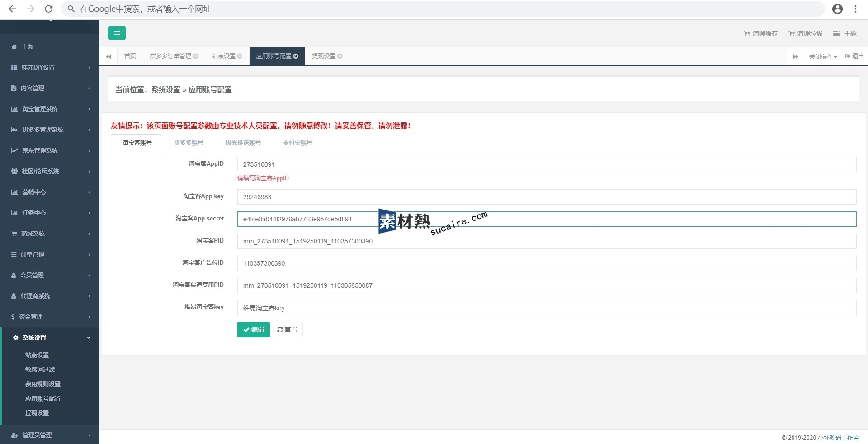Screen dimensions: 868x444
Task: Focus the 维易淘宝客key input field
Action: coord(547,308)
